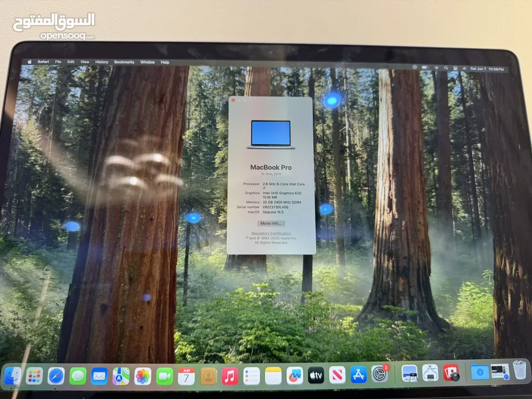Open Reminders from the Dock

tap(252, 376)
